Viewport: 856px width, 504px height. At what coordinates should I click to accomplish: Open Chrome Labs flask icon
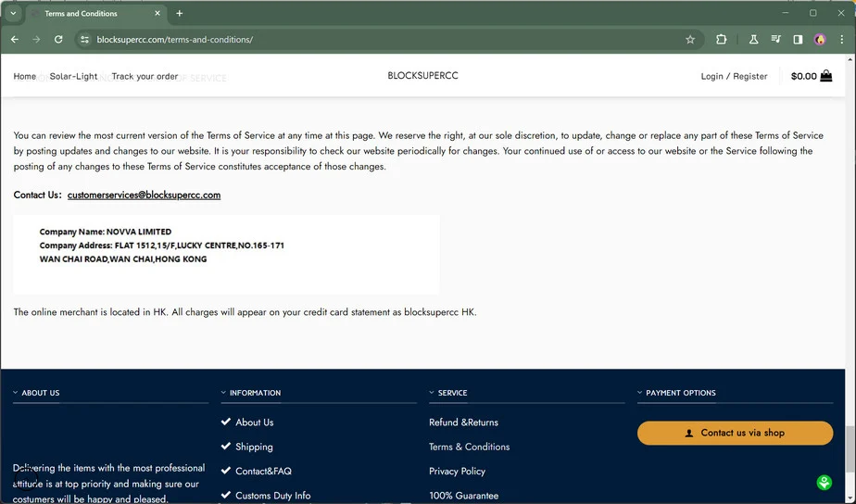753,40
